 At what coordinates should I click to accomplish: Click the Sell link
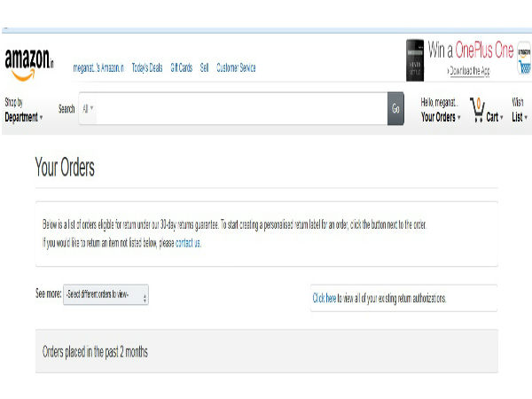point(204,68)
